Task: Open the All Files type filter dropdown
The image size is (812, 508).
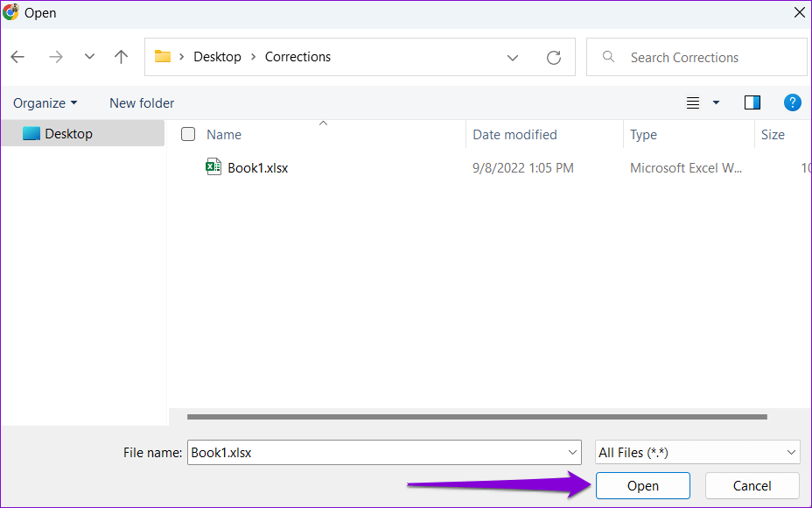Action: [696, 453]
